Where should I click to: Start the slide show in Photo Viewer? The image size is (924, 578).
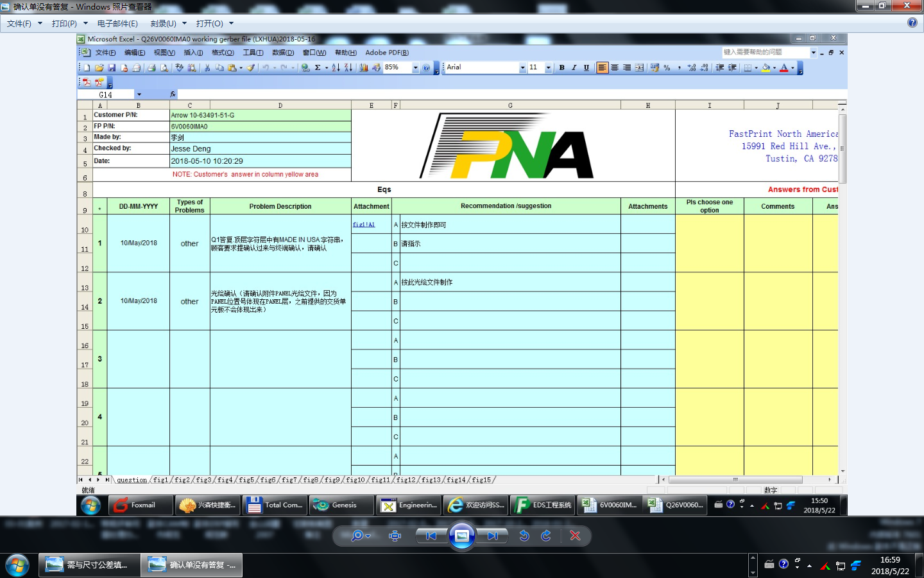tap(461, 536)
